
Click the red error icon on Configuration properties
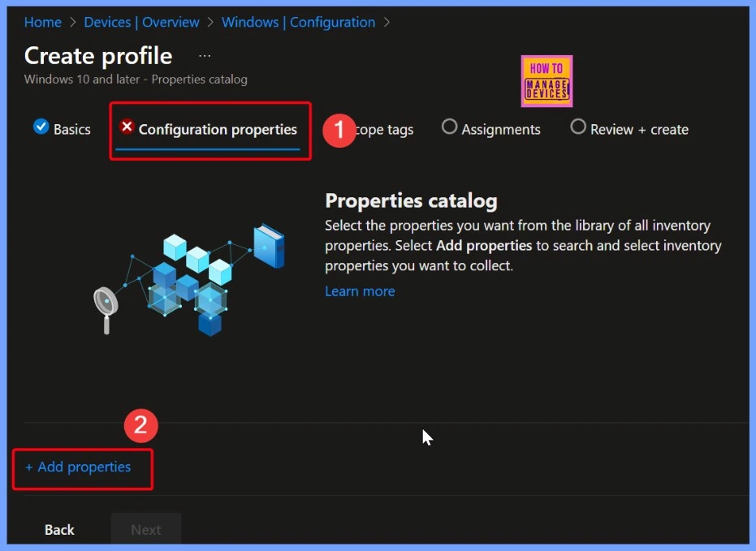tap(127, 127)
